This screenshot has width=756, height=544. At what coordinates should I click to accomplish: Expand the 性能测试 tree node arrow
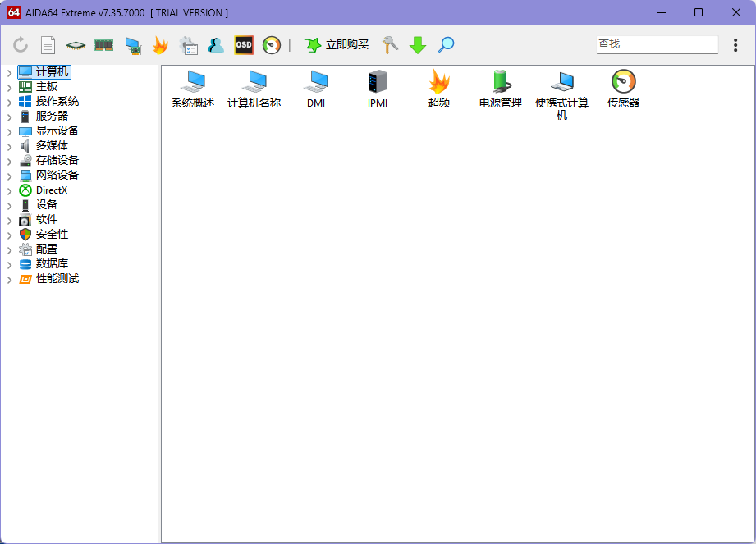click(9, 279)
